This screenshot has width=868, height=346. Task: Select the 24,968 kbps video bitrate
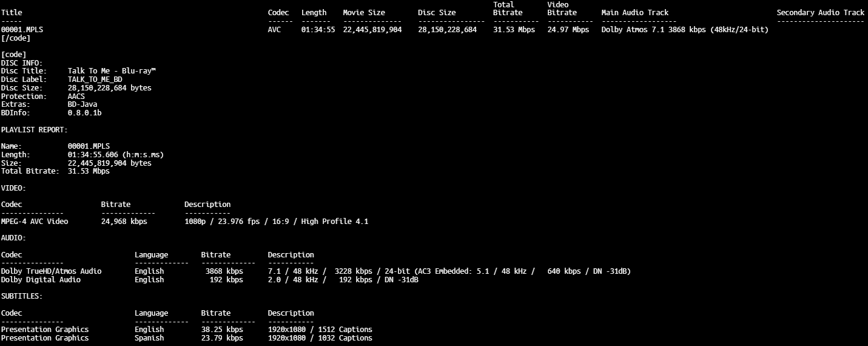coord(124,222)
